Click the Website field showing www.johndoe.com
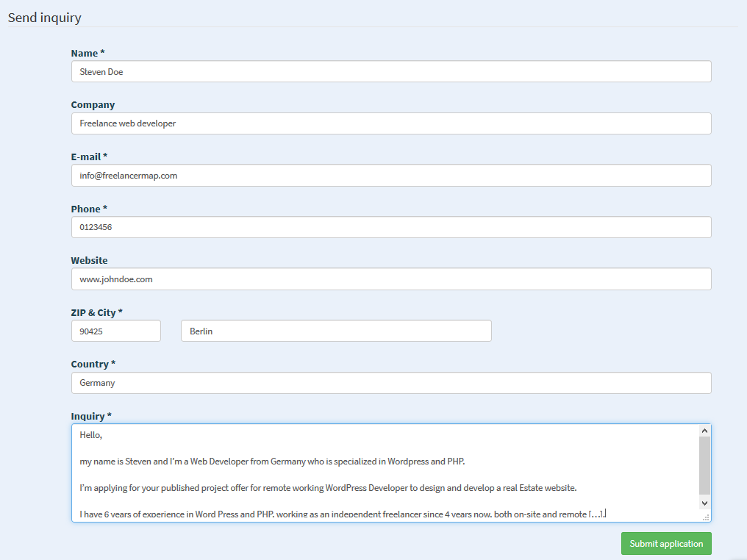 point(390,279)
